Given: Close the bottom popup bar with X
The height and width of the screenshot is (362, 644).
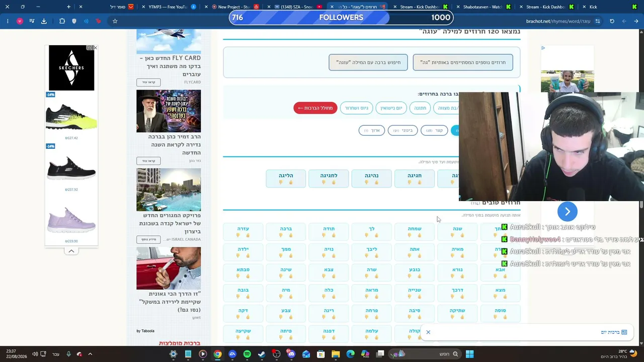Looking at the screenshot, I should [428, 332].
